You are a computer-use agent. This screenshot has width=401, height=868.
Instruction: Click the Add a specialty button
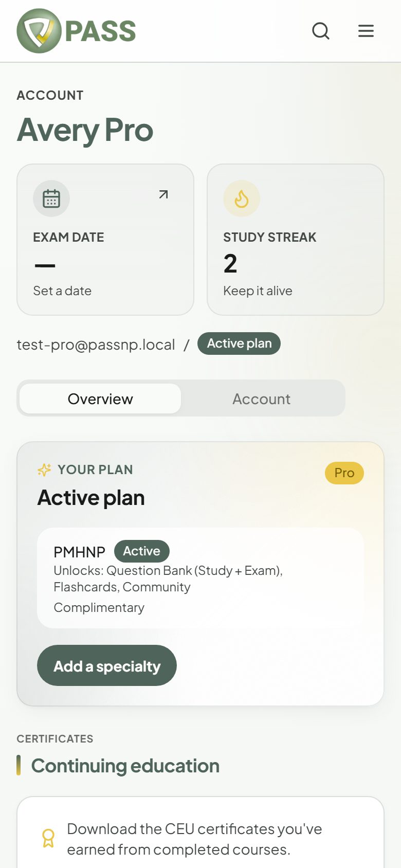click(x=107, y=665)
